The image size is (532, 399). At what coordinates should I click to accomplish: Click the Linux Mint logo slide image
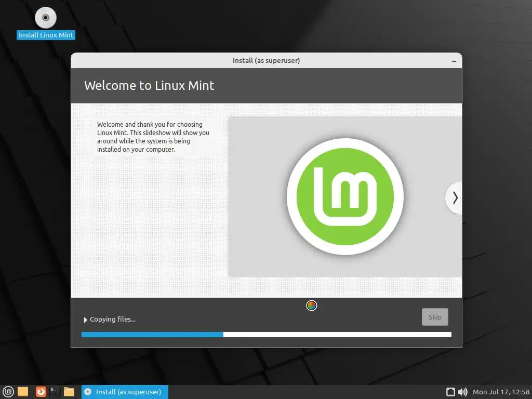pos(345,196)
